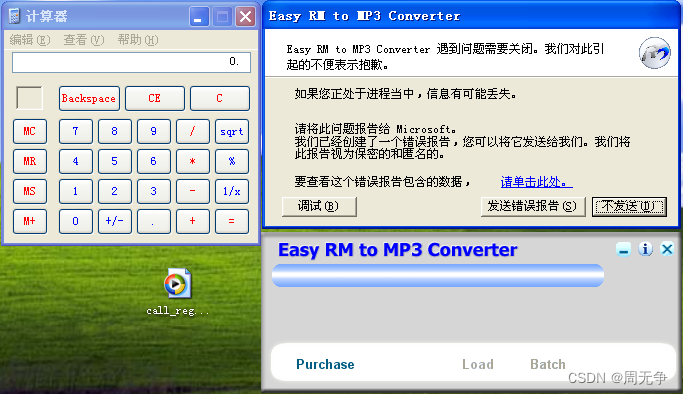
Task: Click the multiply (*) button
Action: (x=193, y=162)
